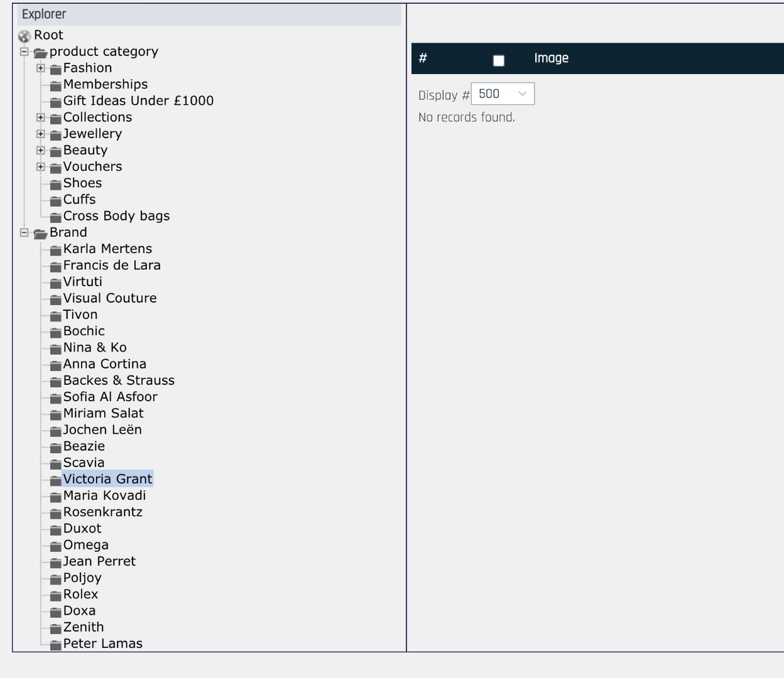Expand the Fashion category node

pos(41,68)
